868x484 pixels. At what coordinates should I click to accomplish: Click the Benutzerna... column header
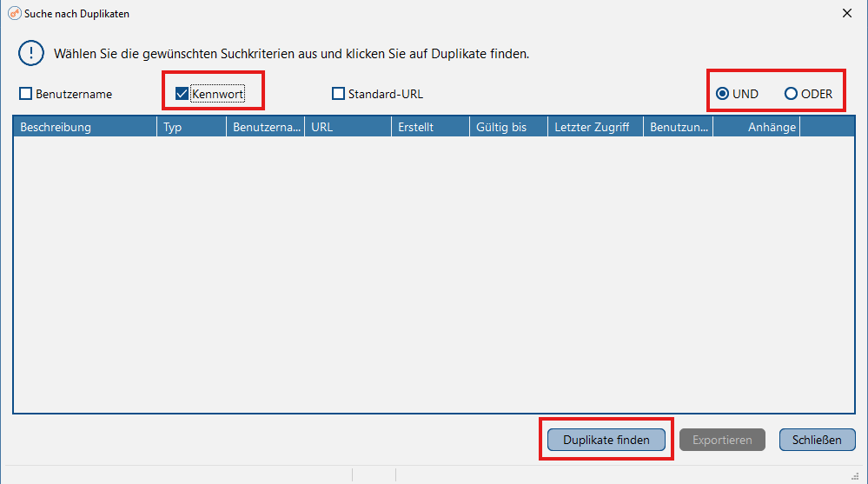[265, 127]
